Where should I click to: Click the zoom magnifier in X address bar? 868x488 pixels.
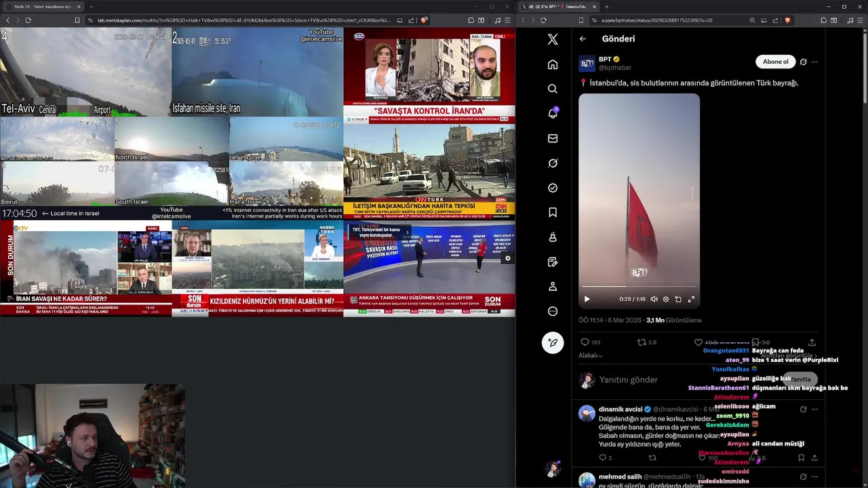(752, 20)
